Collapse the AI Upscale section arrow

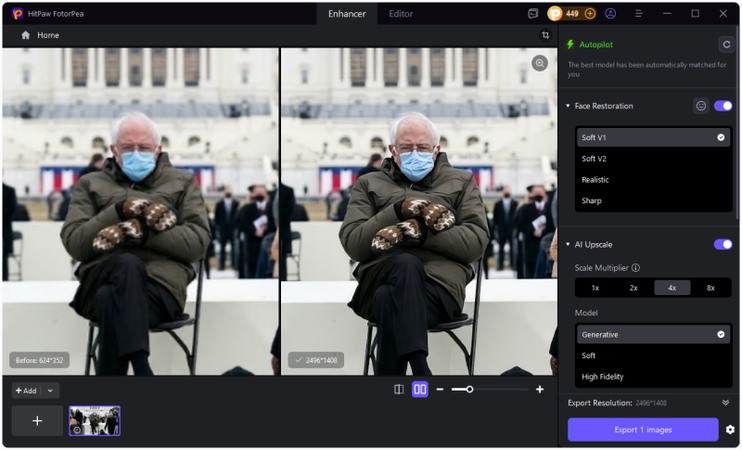coord(568,245)
